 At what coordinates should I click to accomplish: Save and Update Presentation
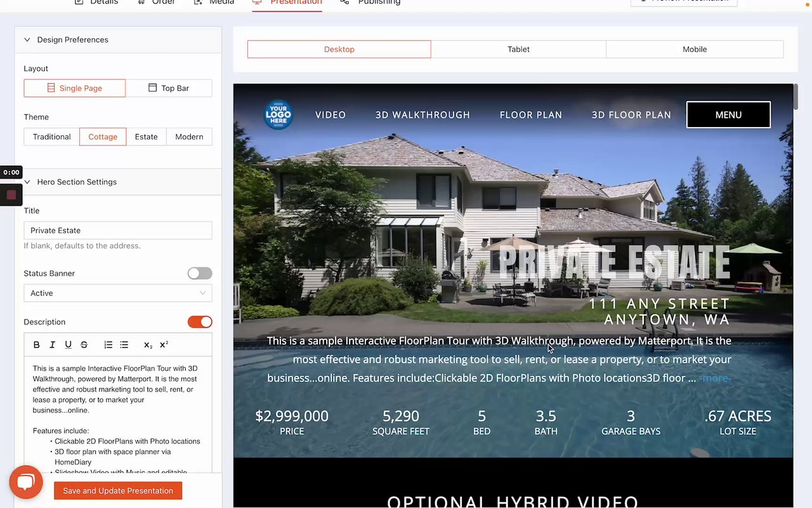118,491
